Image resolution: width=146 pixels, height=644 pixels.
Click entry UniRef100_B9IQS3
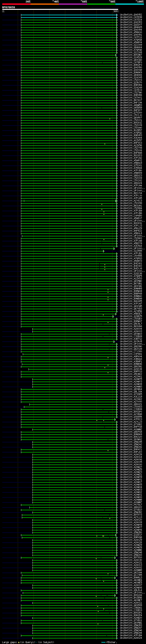[x=131, y=156]
